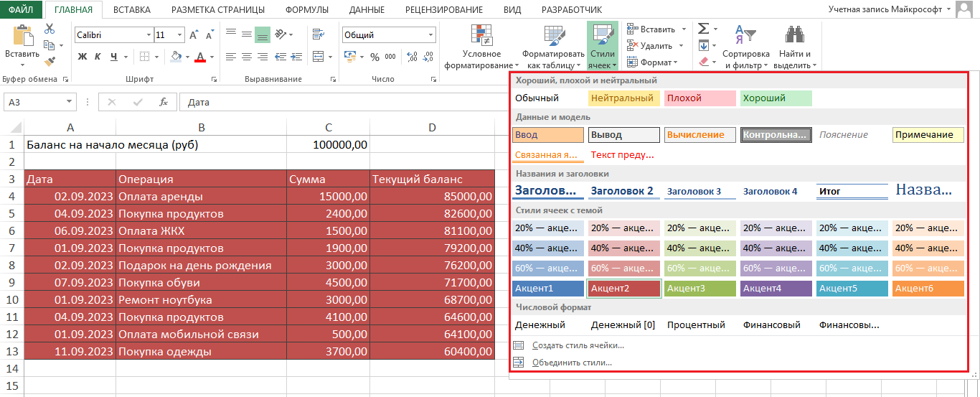
Task: Switch to the ВСТАВКА ribbon tab
Action: click(x=131, y=9)
